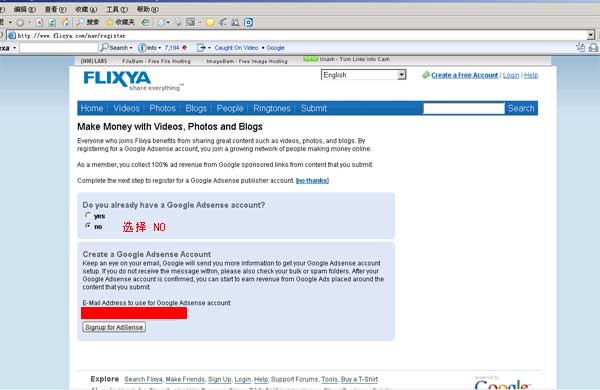Click the browser URL address field
600x390 pixels.
pyautogui.click(x=301, y=35)
